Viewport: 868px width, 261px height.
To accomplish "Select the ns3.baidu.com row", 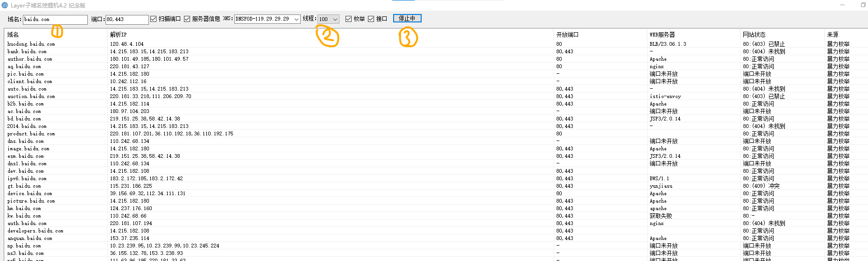I will click(436, 253).
